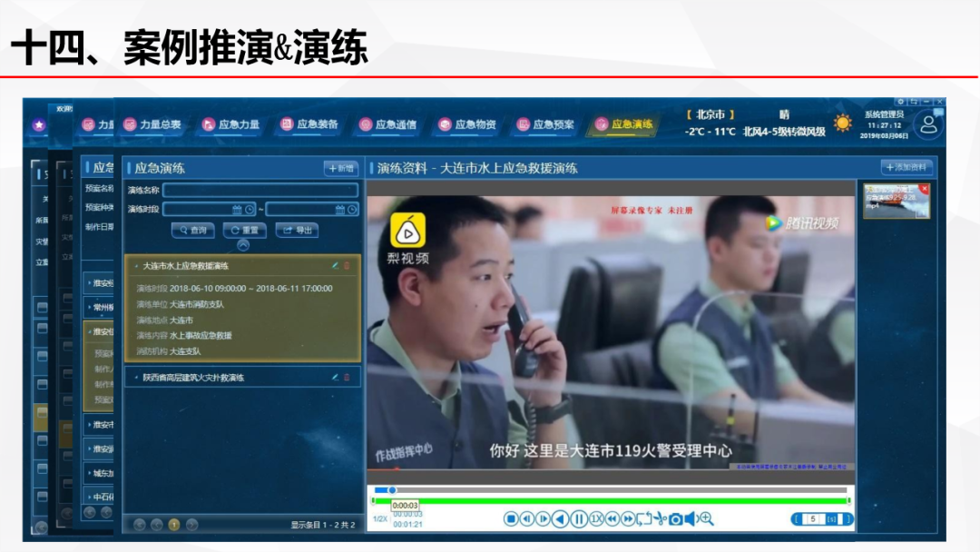Open 应急物资 tab
Screen dimensions: 980x552
tap(467, 124)
